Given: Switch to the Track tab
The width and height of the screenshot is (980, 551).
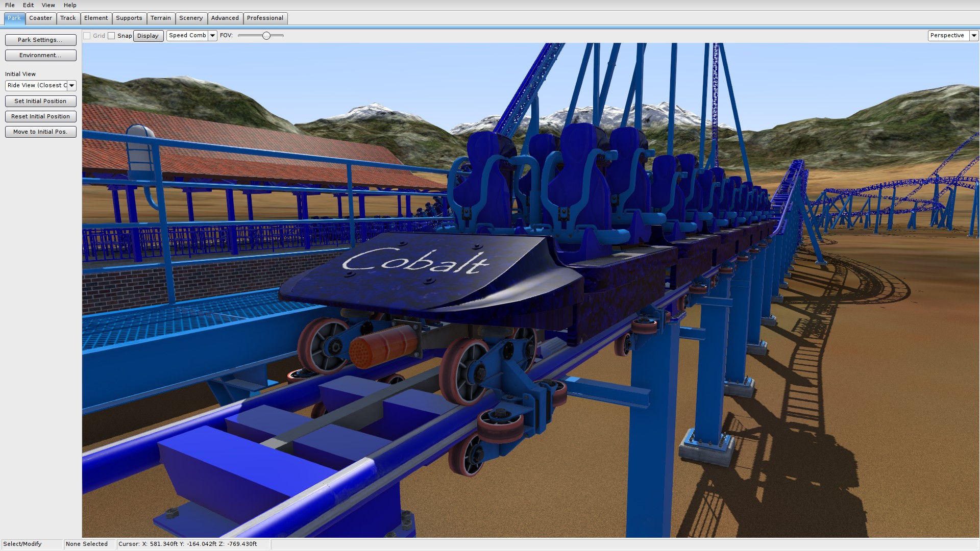Looking at the screenshot, I should click(68, 18).
